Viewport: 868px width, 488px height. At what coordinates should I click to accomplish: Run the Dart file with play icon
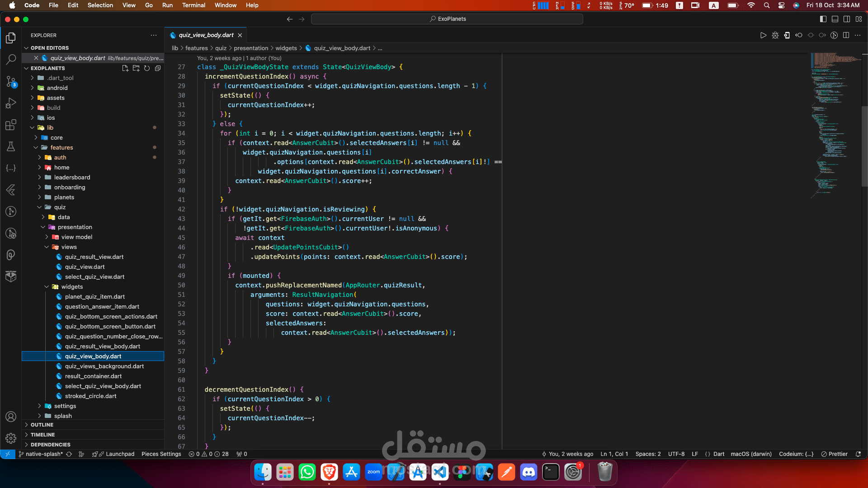[763, 35]
